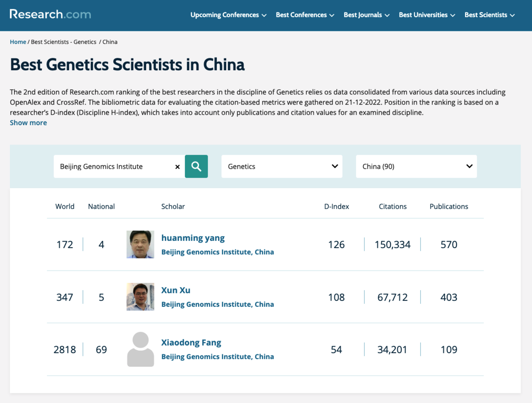Open huanming yang's scholar profile link
This screenshot has width=532, height=403.
(x=193, y=238)
